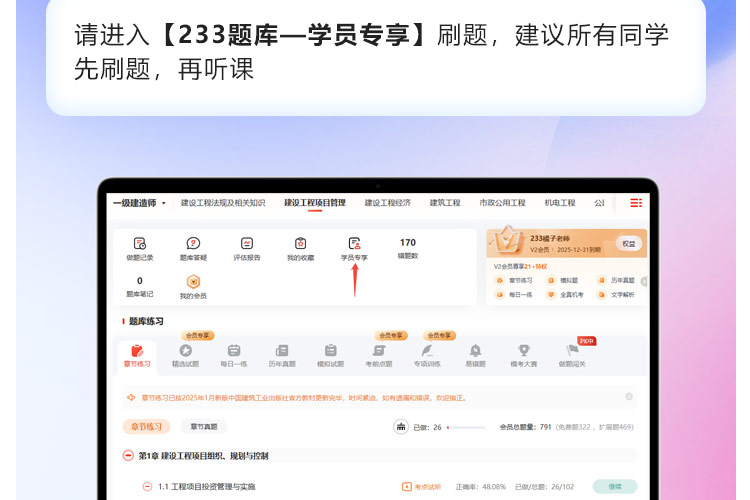Open the 学员专享 student-exclusive icon

354,244
